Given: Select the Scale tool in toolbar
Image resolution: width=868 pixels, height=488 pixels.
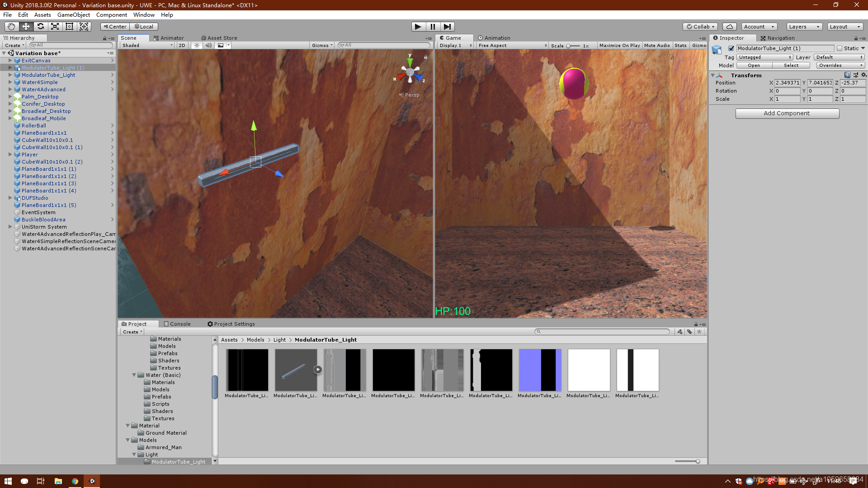Looking at the screenshot, I should (55, 27).
